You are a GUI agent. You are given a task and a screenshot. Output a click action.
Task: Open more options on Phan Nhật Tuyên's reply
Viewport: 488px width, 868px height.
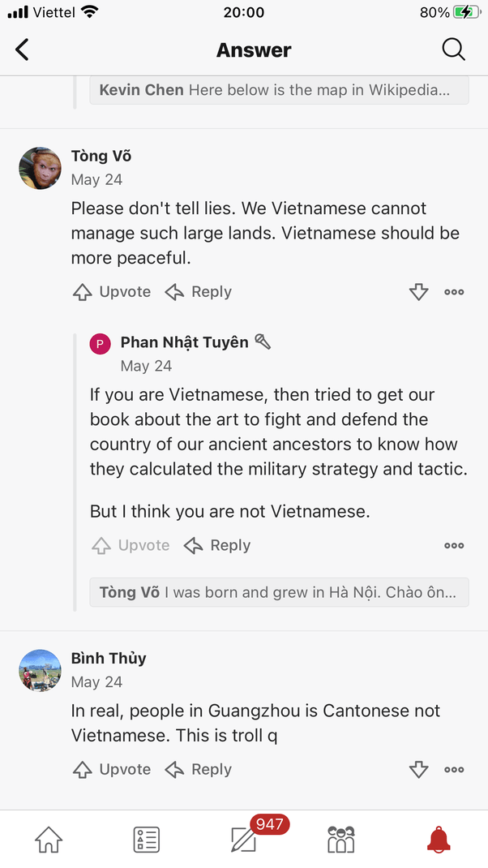454,545
